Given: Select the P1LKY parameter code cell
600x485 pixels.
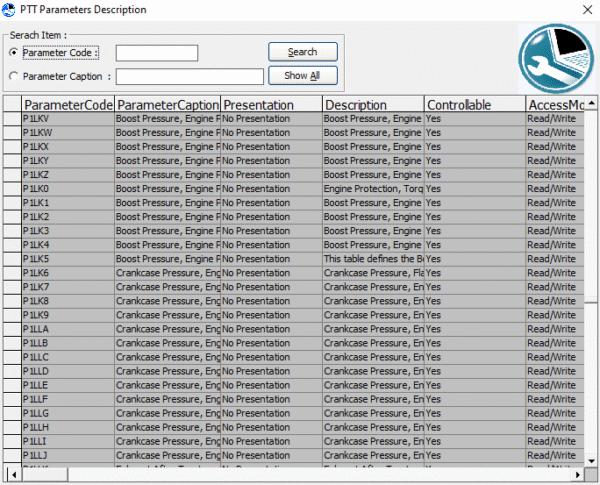Looking at the screenshot, I should tap(68, 161).
